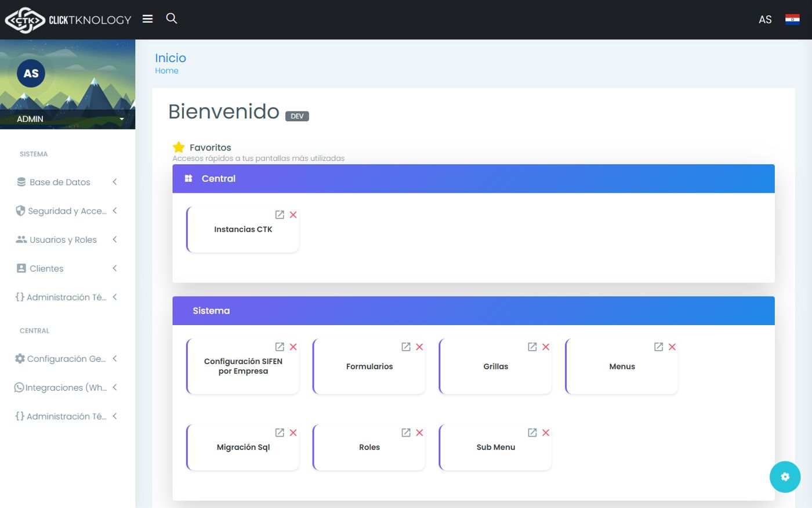The image size is (812, 508).
Task: Remove Menus favorite with red X
Action: coord(672,347)
